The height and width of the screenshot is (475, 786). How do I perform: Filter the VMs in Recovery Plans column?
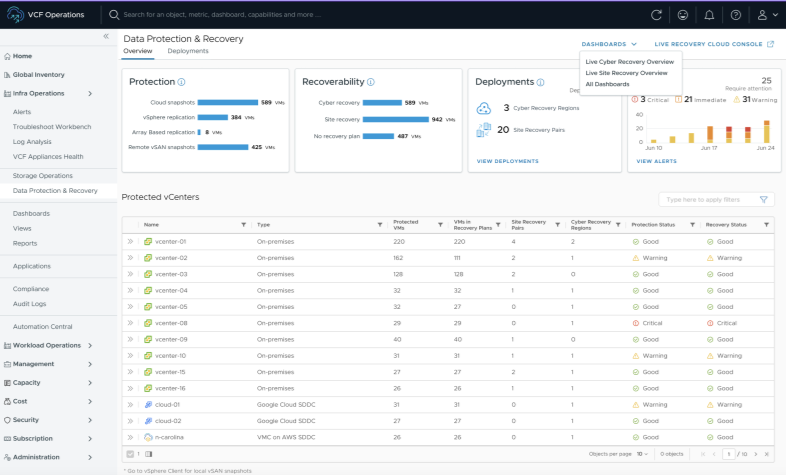(x=498, y=225)
